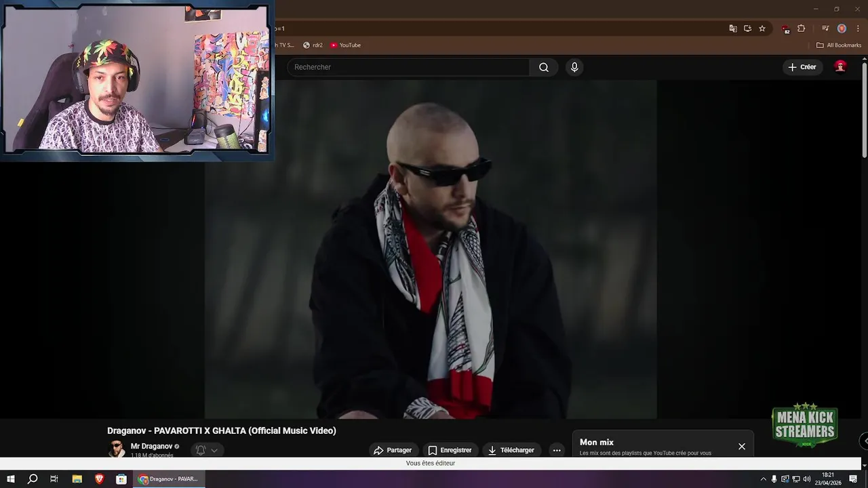The width and height of the screenshot is (868, 488).
Task: Show hidden system tray icons
Action: point(763,479)
